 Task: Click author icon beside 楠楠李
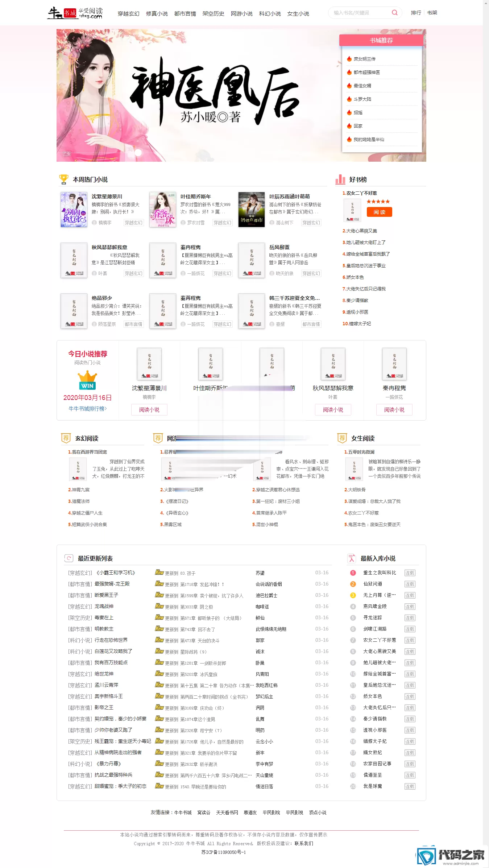(x=94, y=223)
